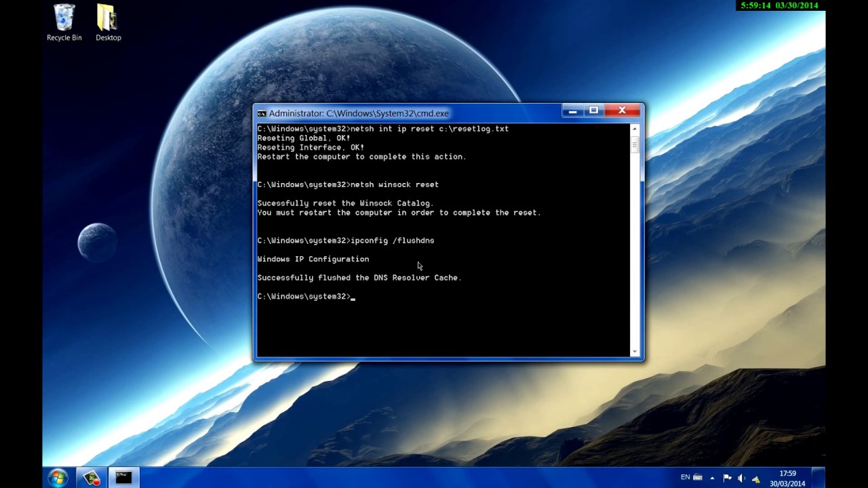Click the last command prompt input line

[x=307, y=296]
